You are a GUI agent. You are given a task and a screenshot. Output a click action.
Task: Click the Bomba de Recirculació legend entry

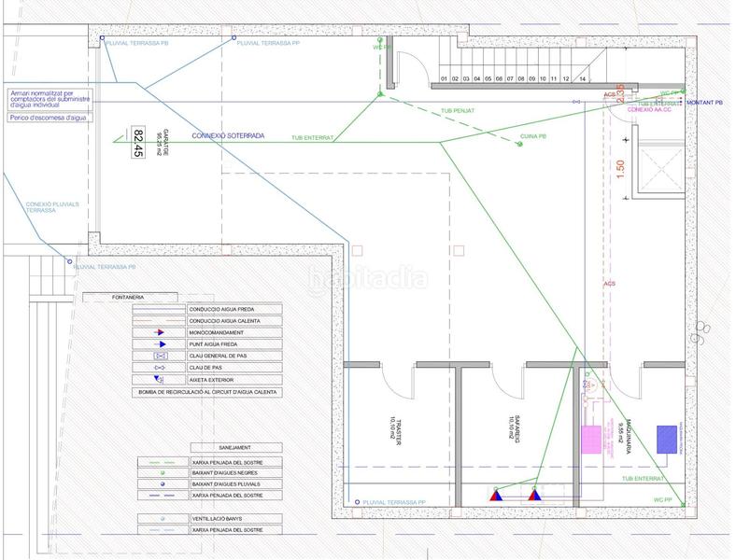tap(207, 392)
